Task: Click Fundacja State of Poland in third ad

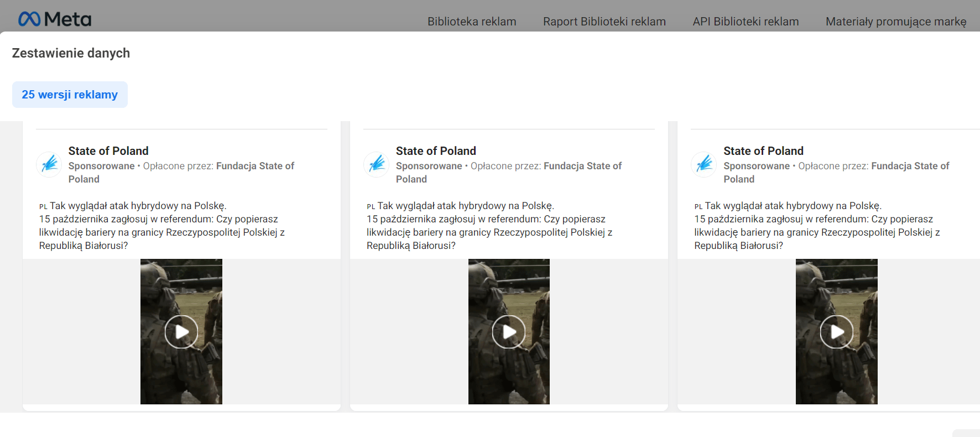Action: (x=836, y=173)
